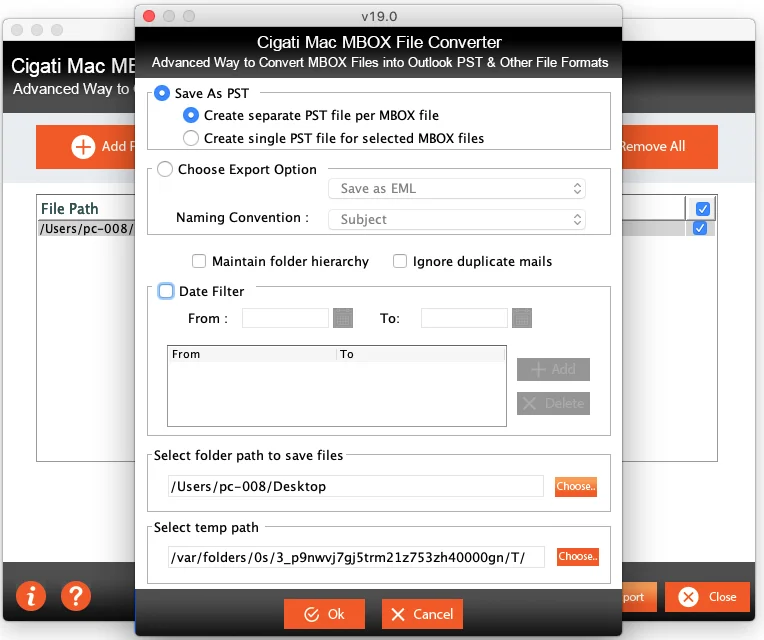The image size is (764, 640).
Task: Open the Naming Convention Subject dropdown
Action: click(457, 219)
